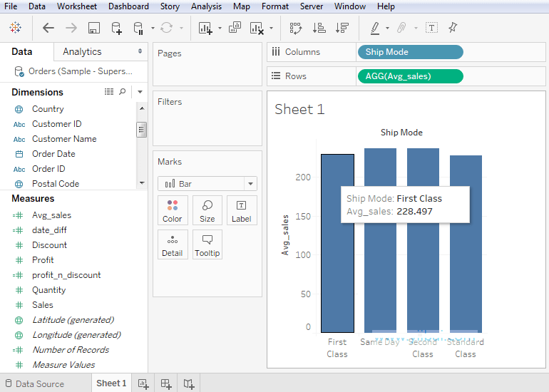The height and width of the screenshot is (392, 549).
Task: Open dropdown arrow beside Highlight icon
Action: (x=387, y=28)
